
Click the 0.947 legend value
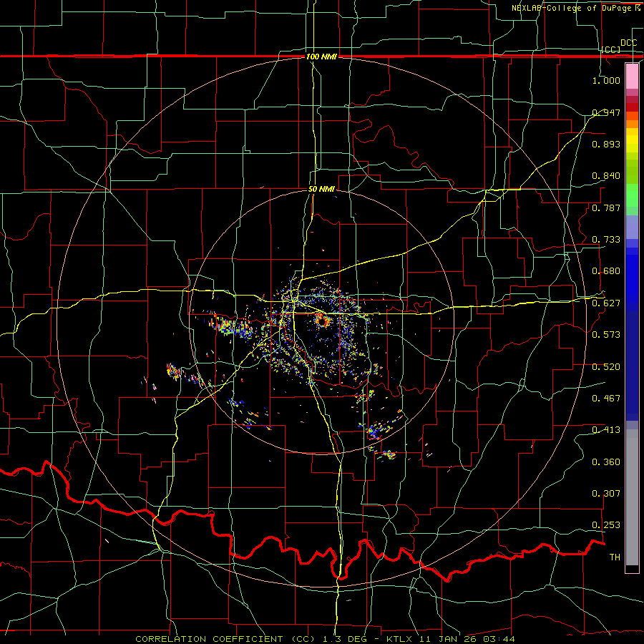(606, 112)
